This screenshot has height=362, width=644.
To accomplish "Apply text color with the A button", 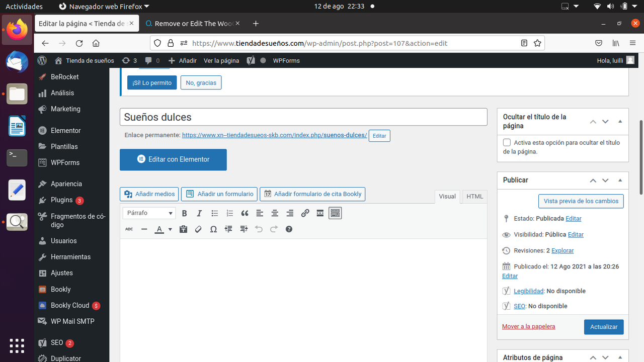I will click(159, 229).
